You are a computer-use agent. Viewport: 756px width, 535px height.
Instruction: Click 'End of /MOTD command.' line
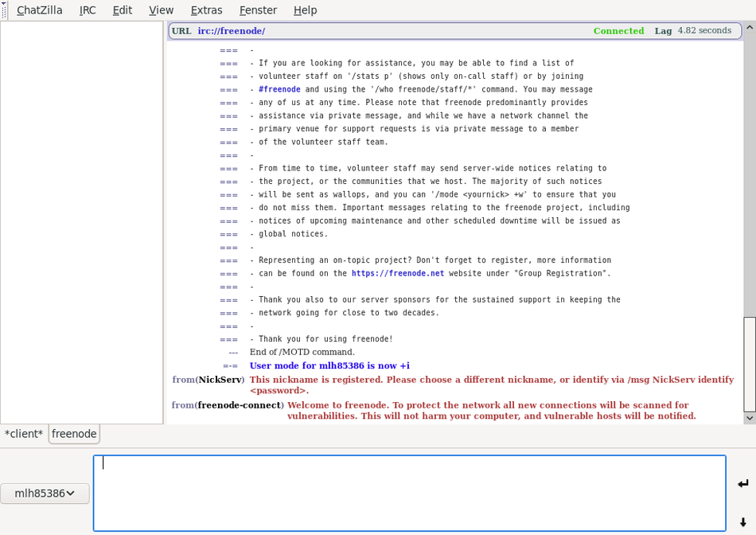[302, 352]
